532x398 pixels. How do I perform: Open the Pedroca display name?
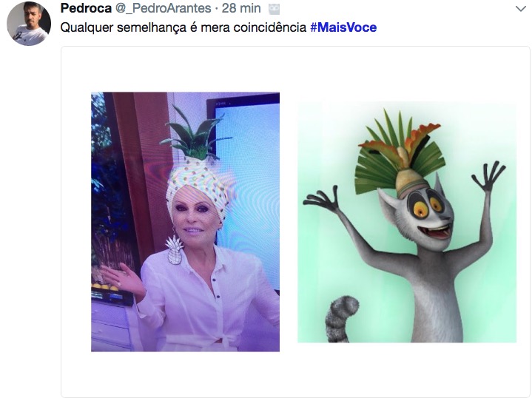point(86,8)
